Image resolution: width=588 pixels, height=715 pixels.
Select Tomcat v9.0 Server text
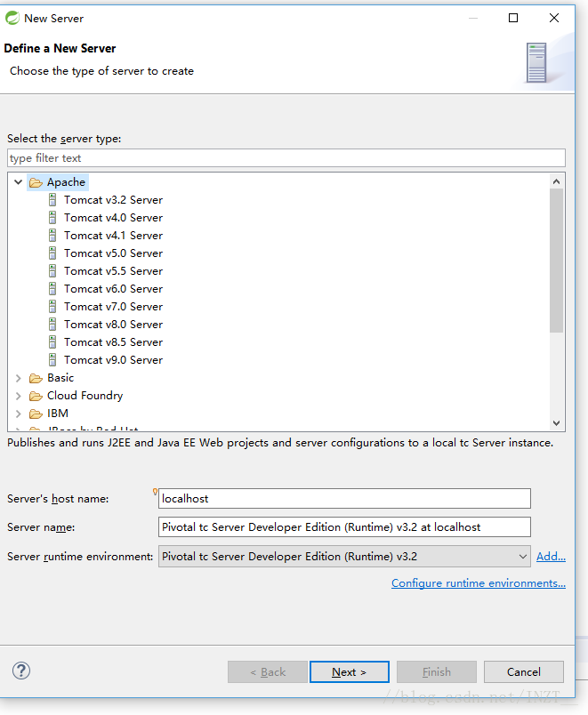coord(113,360)
